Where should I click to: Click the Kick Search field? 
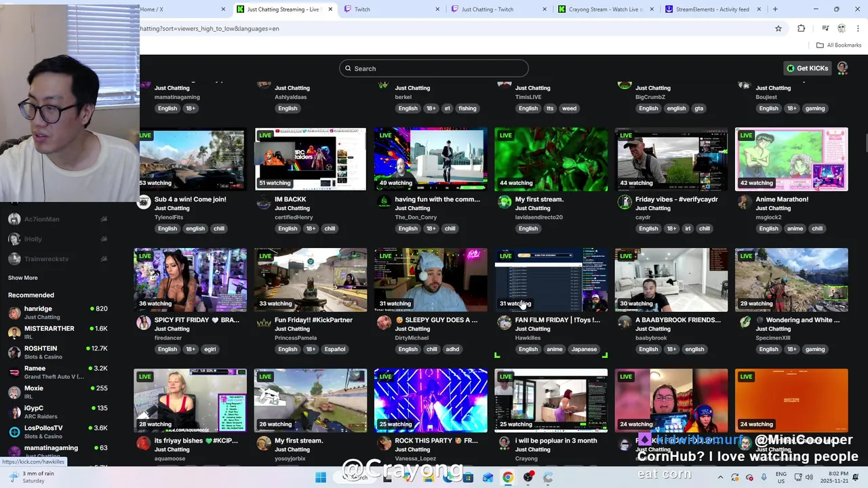click(x=434, y=68)
